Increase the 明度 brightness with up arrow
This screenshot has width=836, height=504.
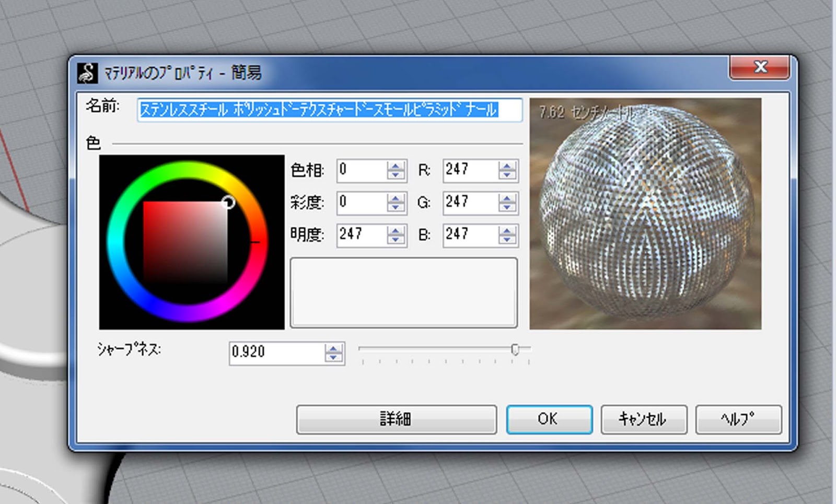tap(396, 230)
